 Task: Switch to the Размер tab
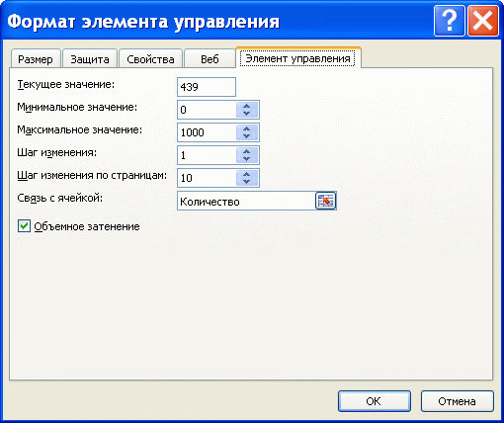point(36,59)
